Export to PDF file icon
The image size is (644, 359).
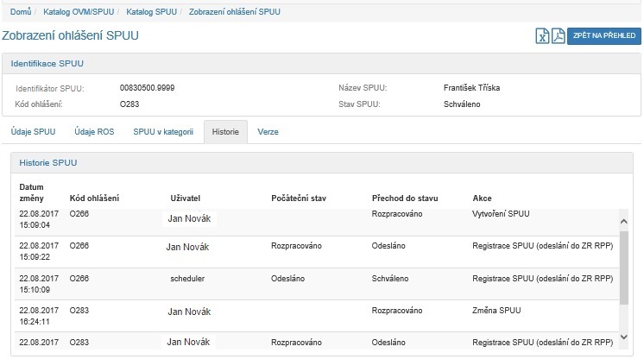[x=558, y=35]
